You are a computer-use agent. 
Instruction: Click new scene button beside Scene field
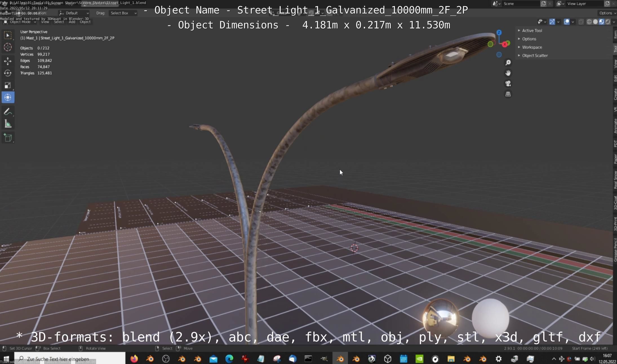click(x=543, y=4)
